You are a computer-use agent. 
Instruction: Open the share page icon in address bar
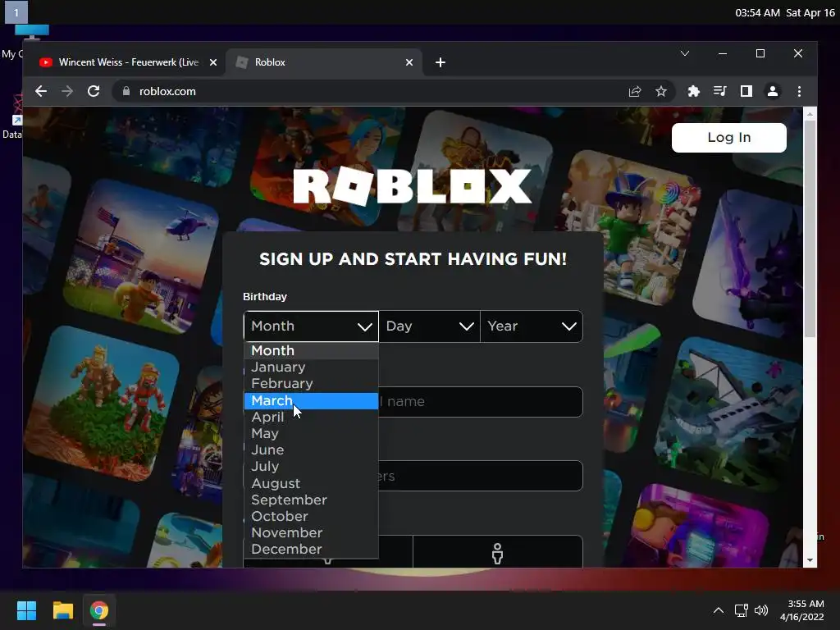(x=635, y=92)
